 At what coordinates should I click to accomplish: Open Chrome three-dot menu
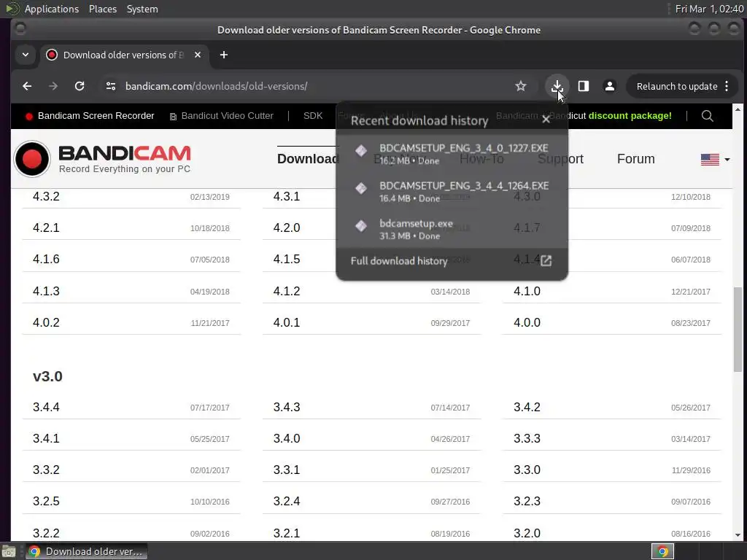click(727, 86)
